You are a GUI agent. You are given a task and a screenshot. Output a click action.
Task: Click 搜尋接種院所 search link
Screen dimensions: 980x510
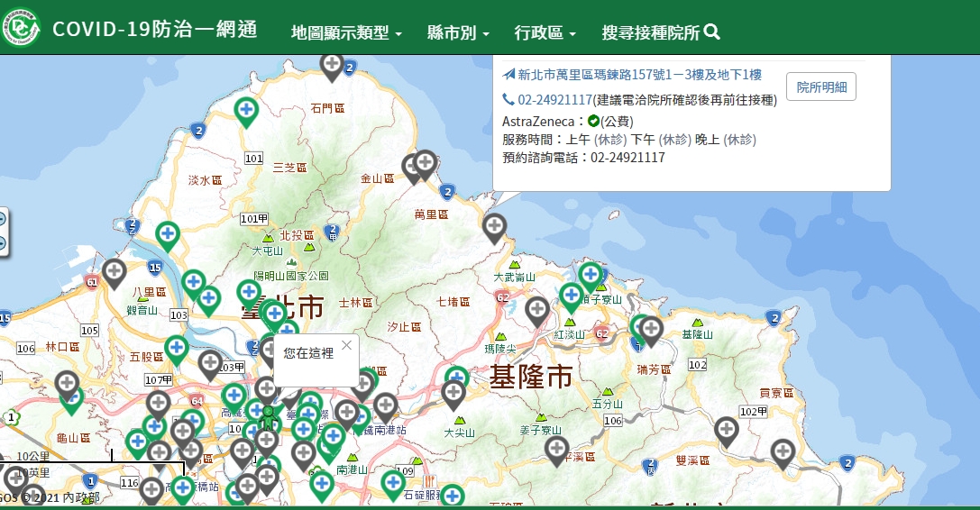tap(660, 32)
